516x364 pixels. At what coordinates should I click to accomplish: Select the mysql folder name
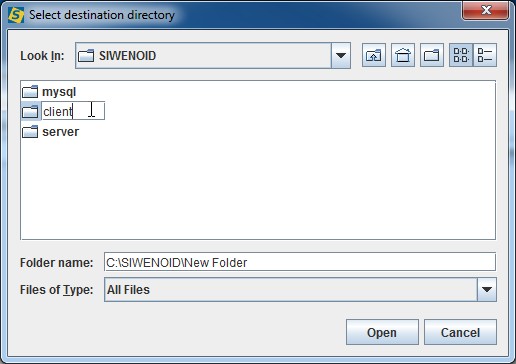coord(59,92)
